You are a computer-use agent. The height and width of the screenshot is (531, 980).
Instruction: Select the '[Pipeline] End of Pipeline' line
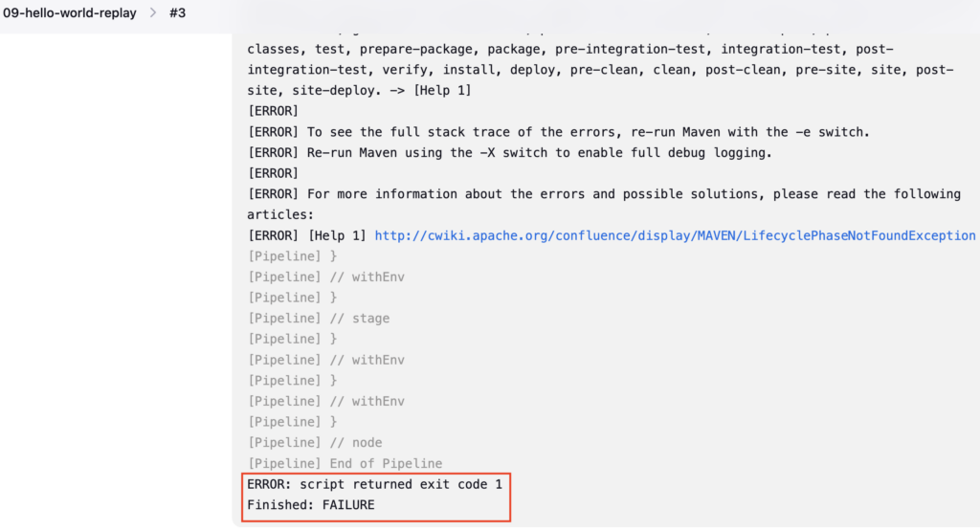point(345,463)
